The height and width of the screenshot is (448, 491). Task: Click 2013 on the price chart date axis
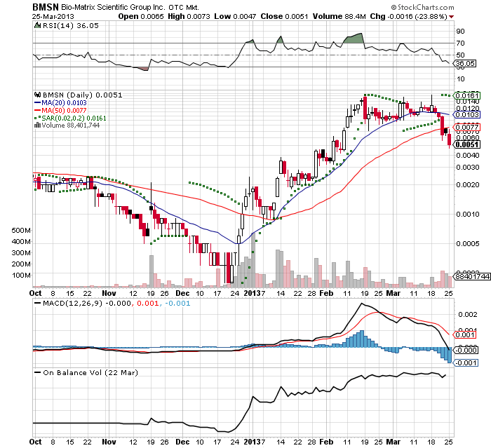coord(252,293)
